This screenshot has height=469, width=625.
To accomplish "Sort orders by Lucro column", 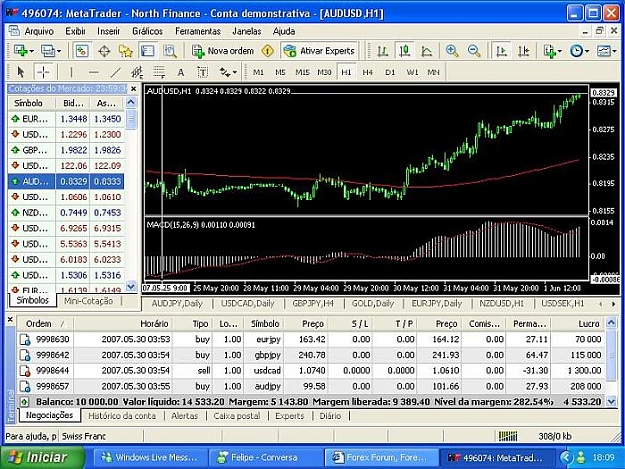I will coord(578,324).
